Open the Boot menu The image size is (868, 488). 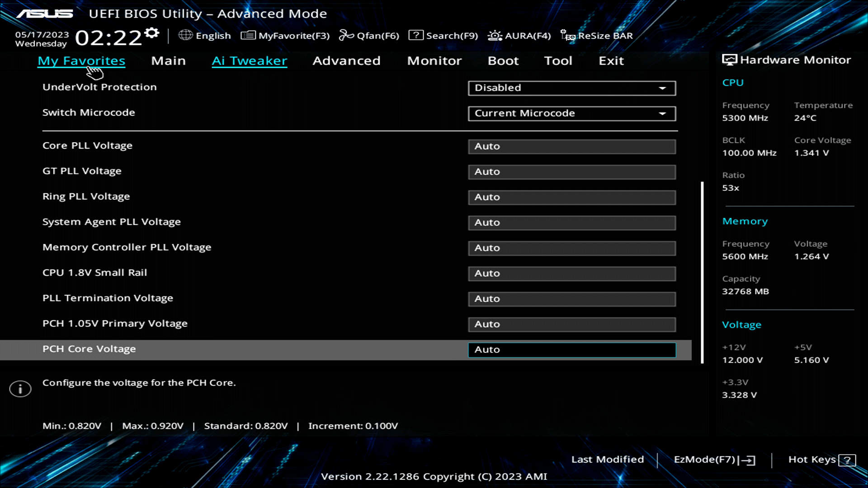coord(503,61)
